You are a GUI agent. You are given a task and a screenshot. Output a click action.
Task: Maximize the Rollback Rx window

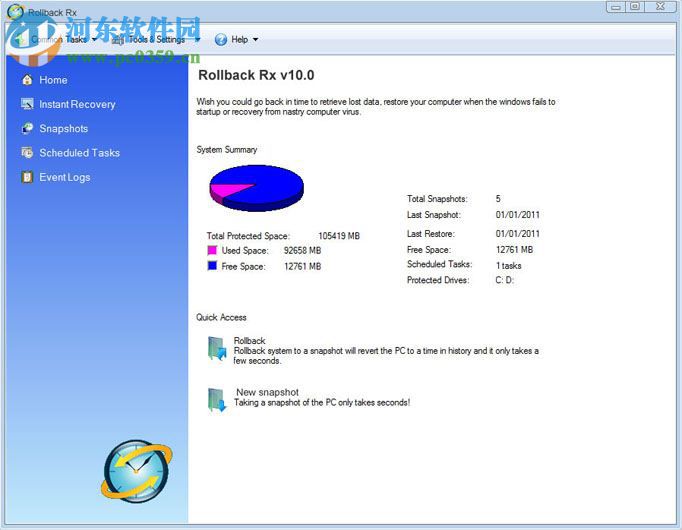635,7
